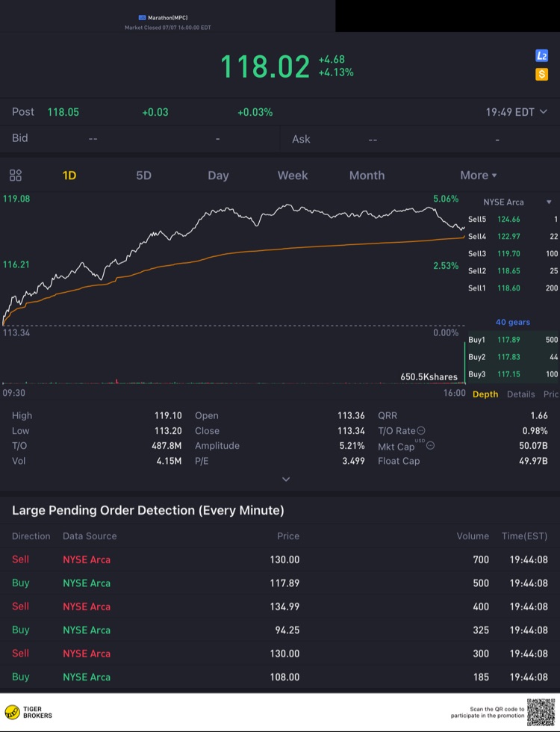Select the Buy order at 94.25
Viewport: 560px width, 732px height.
click(x=280, y=630)
